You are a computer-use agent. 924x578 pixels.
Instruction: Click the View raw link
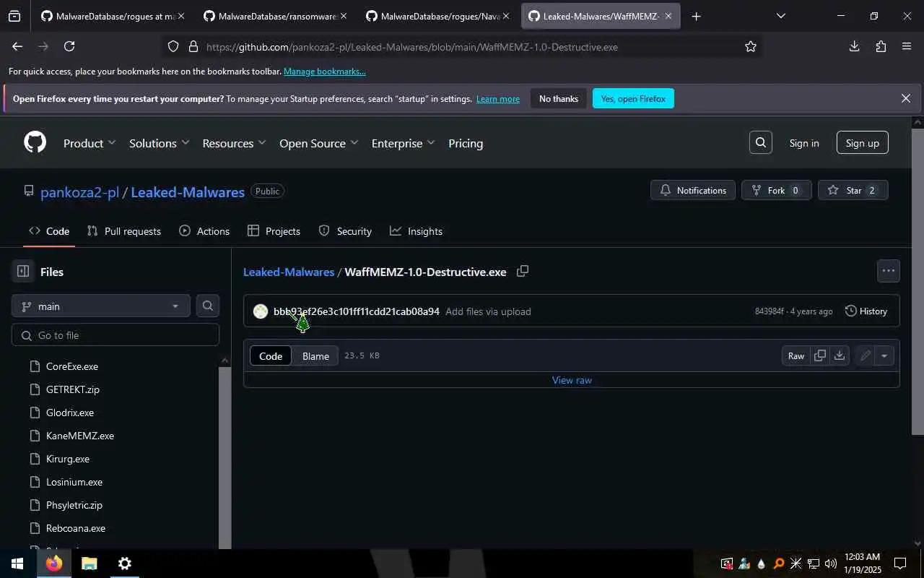click(572, 380)
